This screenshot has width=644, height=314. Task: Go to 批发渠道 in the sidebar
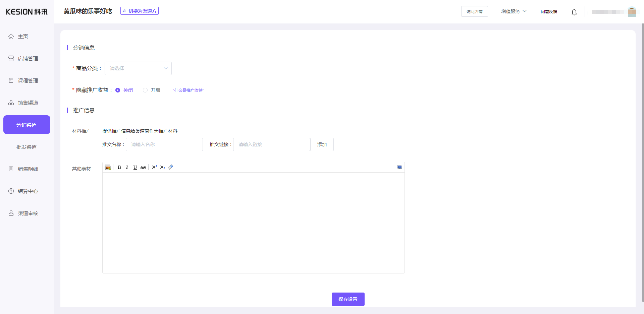[26, 147]
